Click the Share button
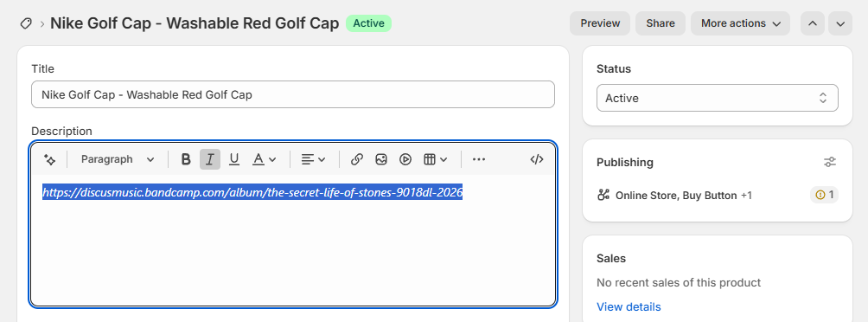Image resolution: width=868 pixels, height=322 pixels. pos(661,23)
